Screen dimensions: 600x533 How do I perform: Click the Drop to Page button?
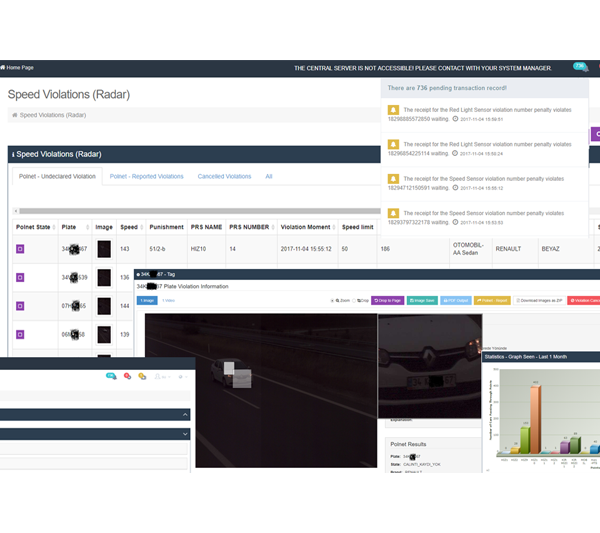pos(387,301)
